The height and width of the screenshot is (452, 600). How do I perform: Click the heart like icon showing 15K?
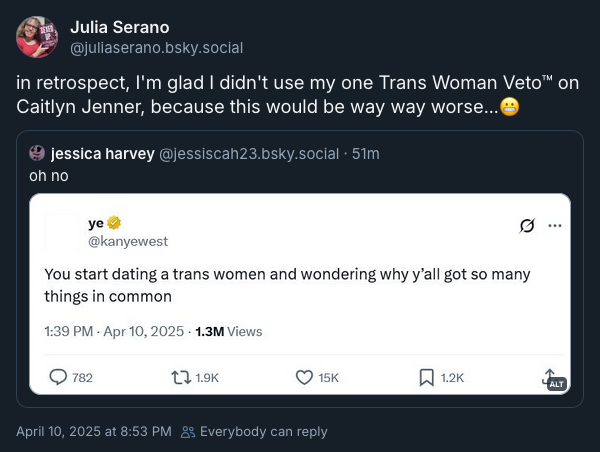(305, 377)
